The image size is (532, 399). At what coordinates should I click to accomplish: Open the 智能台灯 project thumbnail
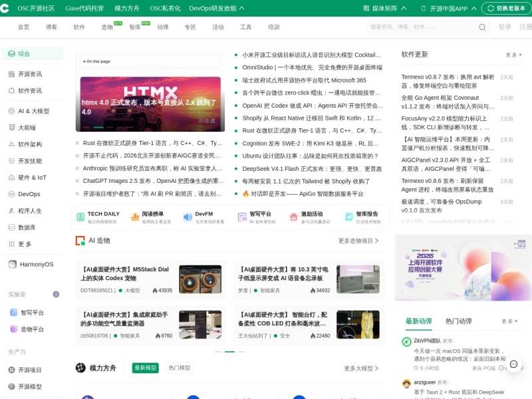click(358, 325)
